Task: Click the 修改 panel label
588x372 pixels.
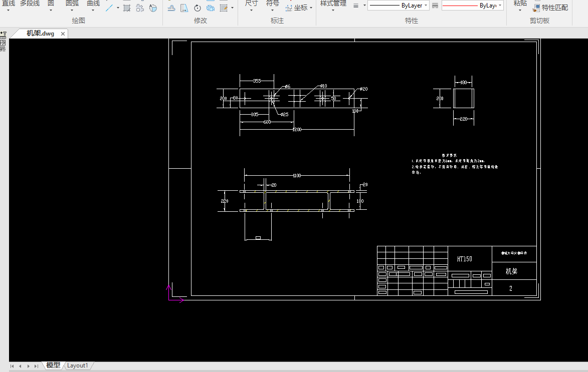Action: (200, 21)
